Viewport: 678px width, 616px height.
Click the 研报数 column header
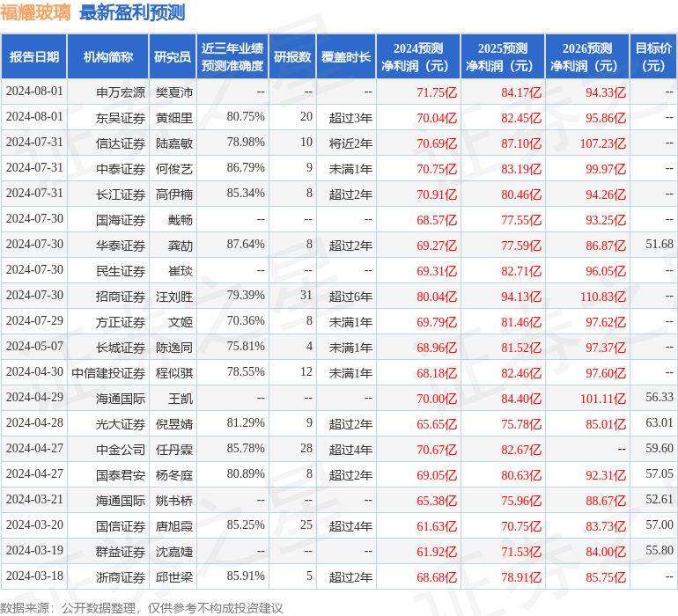(292, 56)
